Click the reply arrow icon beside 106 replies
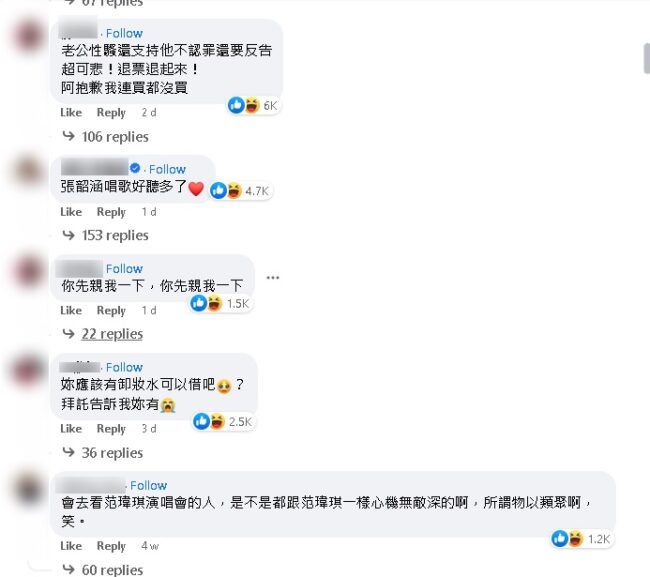Image resolution: width=650 pixels, height=577 pixels. (68, 136)
